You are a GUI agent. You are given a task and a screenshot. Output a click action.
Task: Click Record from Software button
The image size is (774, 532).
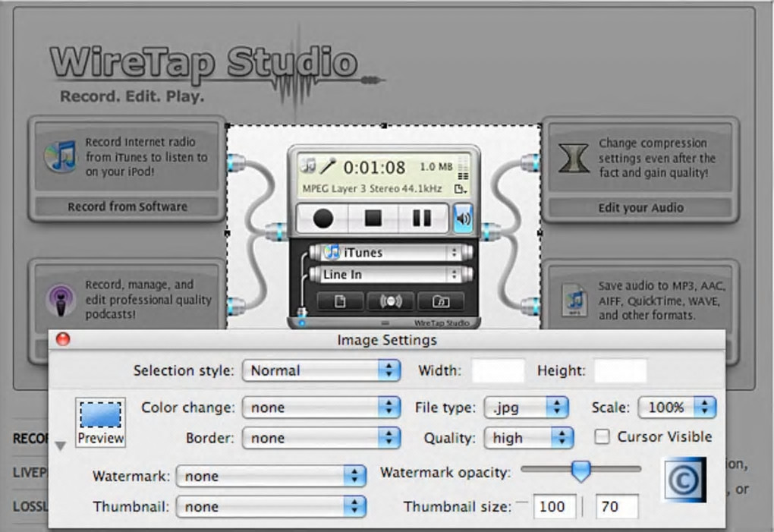point(127,206)
